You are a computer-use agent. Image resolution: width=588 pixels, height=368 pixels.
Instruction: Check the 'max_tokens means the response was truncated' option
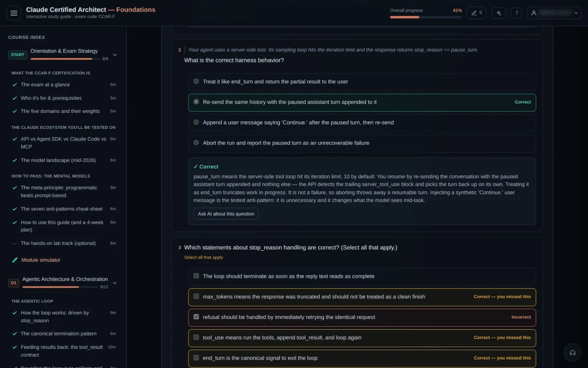(x=196, y=297)
